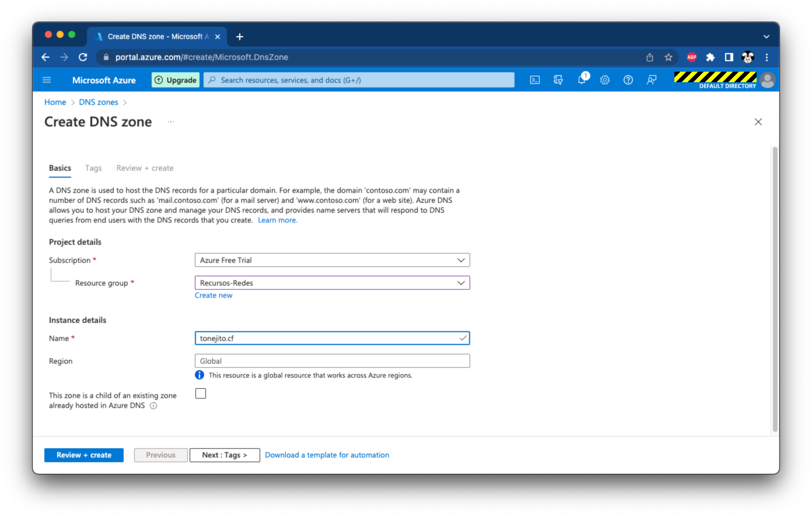The width and height of the screenshot is (812, 517).
Task: Switch to the Tags tab
Action: (93, 168)
